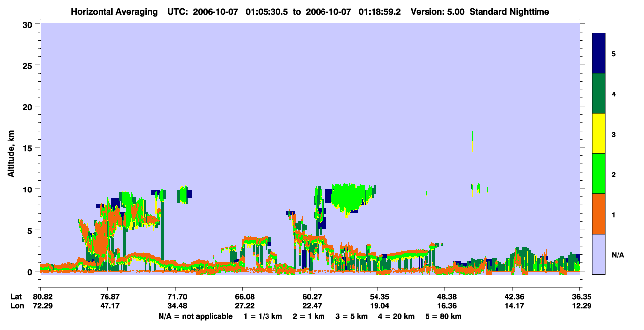Click the longitude value 34.48
Viewport: 644px width, 330px height.
[177, 306]
